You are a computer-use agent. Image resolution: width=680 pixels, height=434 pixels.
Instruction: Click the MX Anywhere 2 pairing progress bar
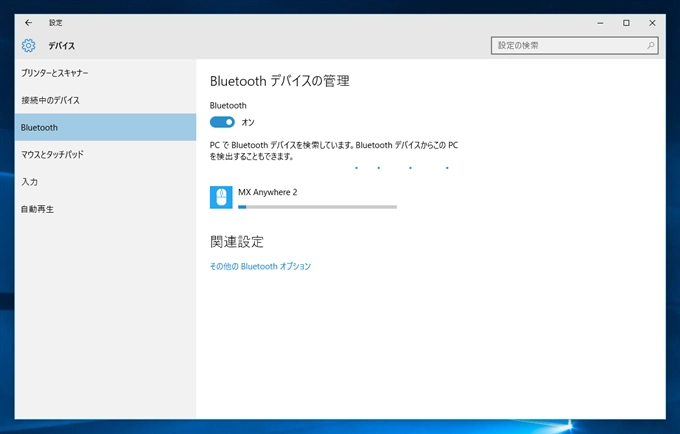pos(317,207)
